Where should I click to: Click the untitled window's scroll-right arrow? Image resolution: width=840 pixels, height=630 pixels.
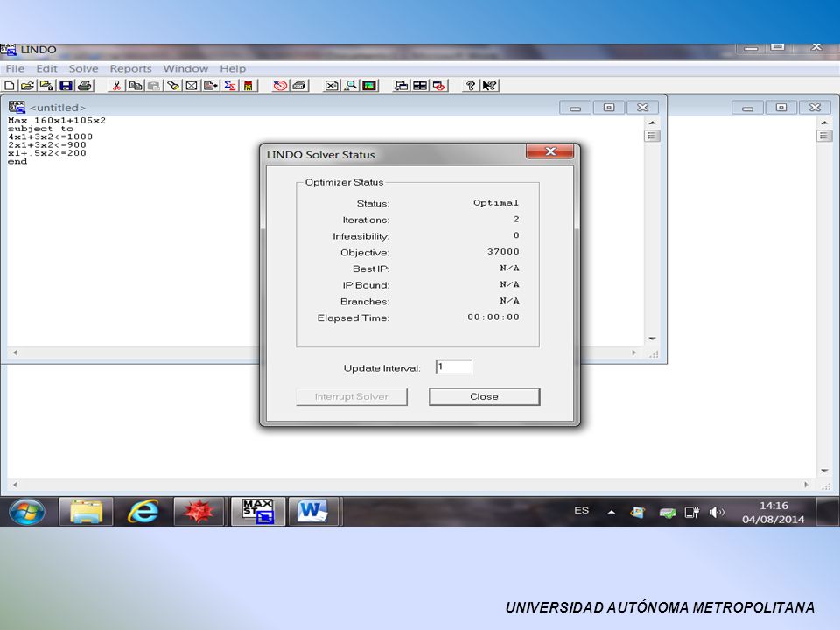634,353
